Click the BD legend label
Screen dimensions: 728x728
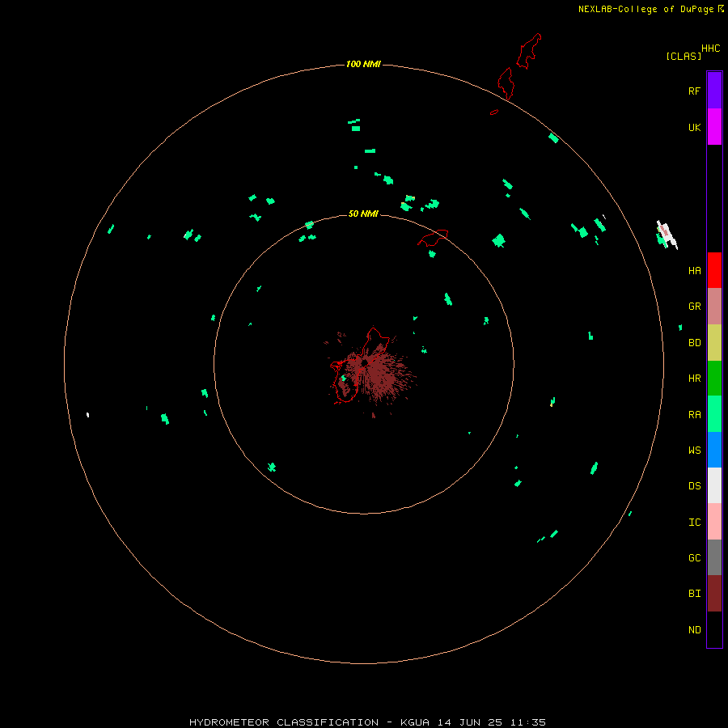coord(694,343)
